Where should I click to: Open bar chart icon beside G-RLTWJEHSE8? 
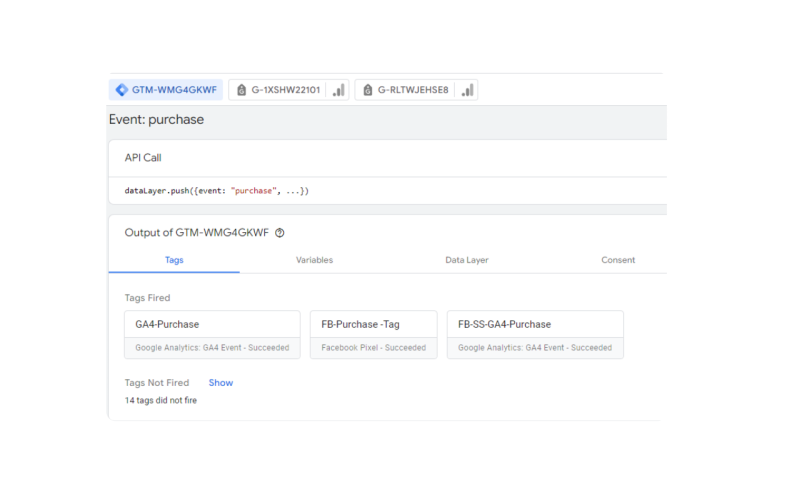click(x=467, y=90)
